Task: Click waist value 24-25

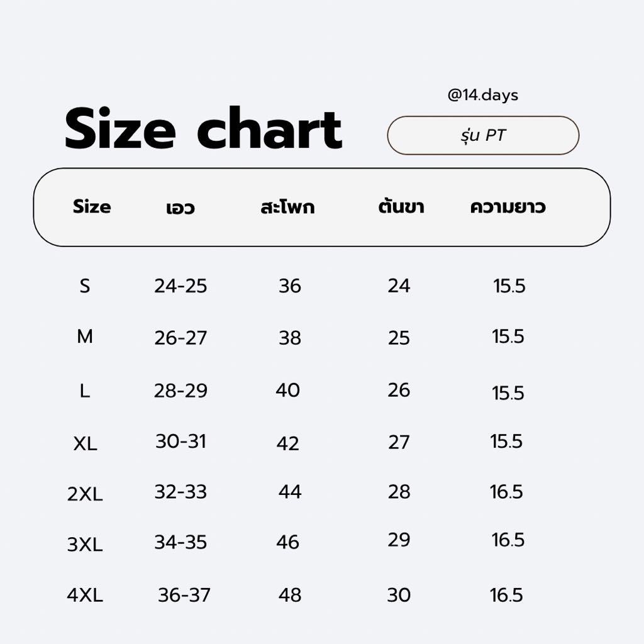Action: coord(180,286)
